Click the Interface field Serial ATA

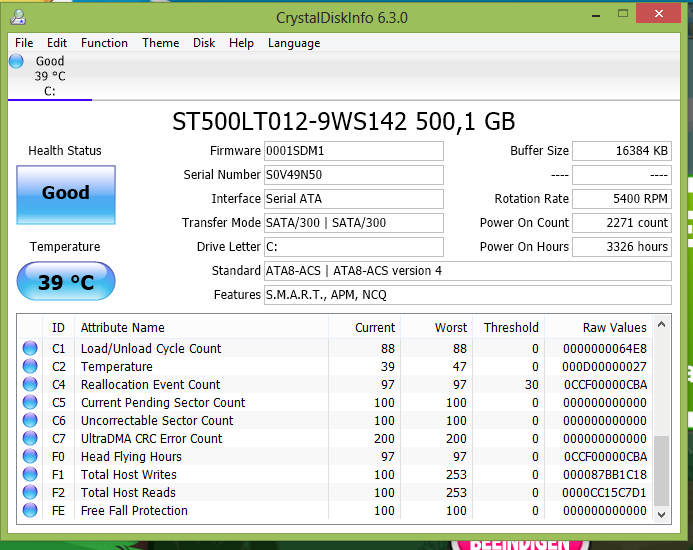coord(354,199)
